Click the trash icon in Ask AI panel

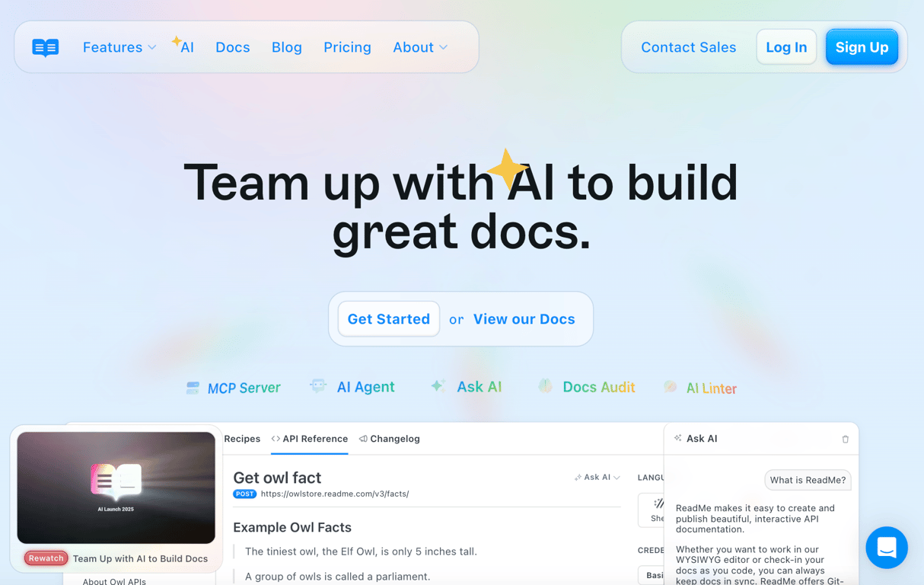pyautogui.click(x=845, y=440)
